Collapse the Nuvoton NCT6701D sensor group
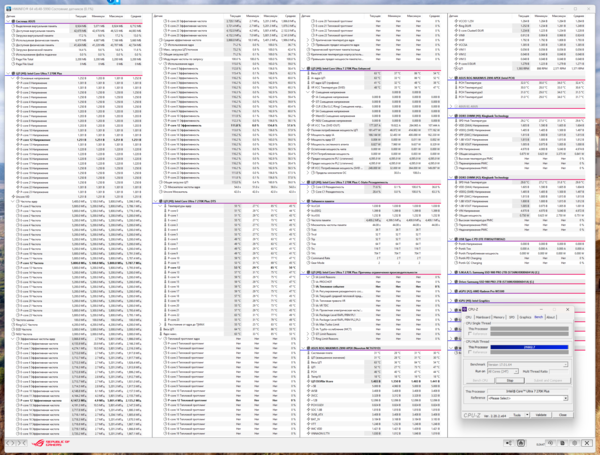Viewport: 600px width, 455px height. (304, 348)
